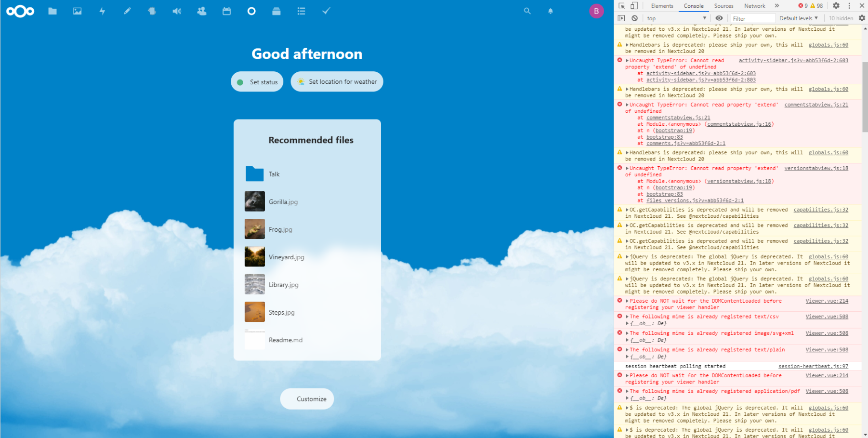
Task: Clear console with the block icon
Action: pyautogui.click(x=635, y=18)
